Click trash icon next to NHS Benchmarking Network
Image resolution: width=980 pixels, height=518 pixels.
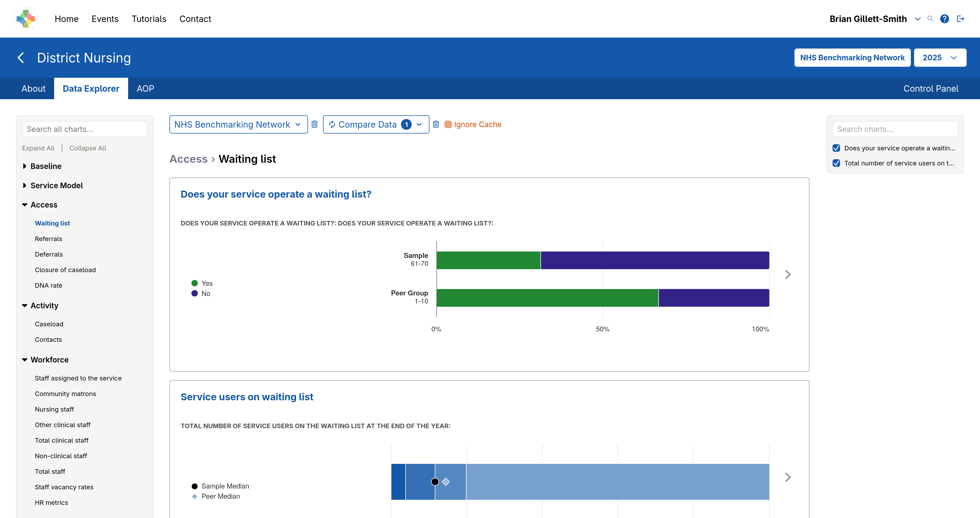314,124
